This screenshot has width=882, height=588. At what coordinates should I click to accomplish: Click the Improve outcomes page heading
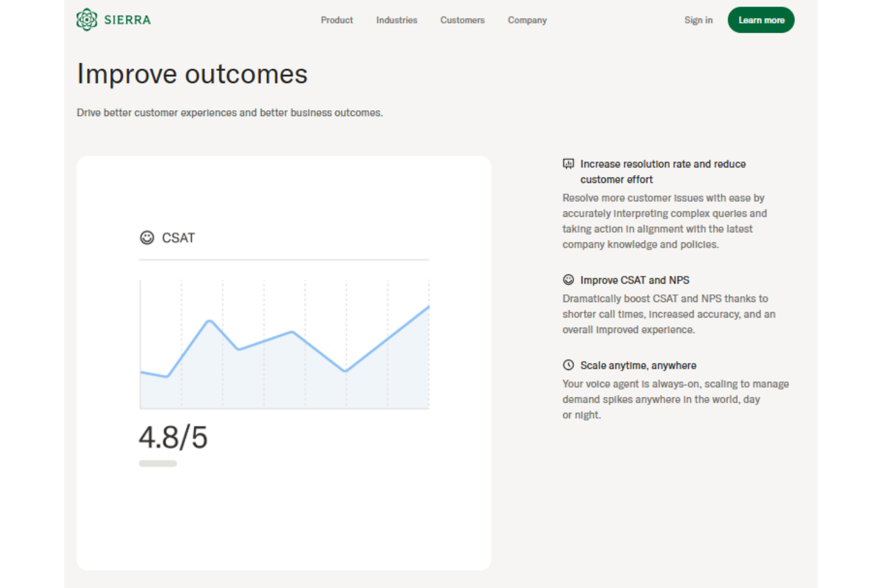coord(192,74)
